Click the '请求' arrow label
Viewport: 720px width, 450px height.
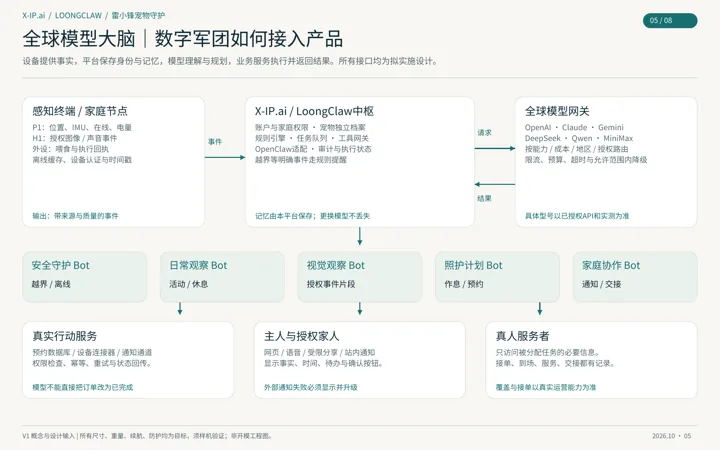point(484,133)
